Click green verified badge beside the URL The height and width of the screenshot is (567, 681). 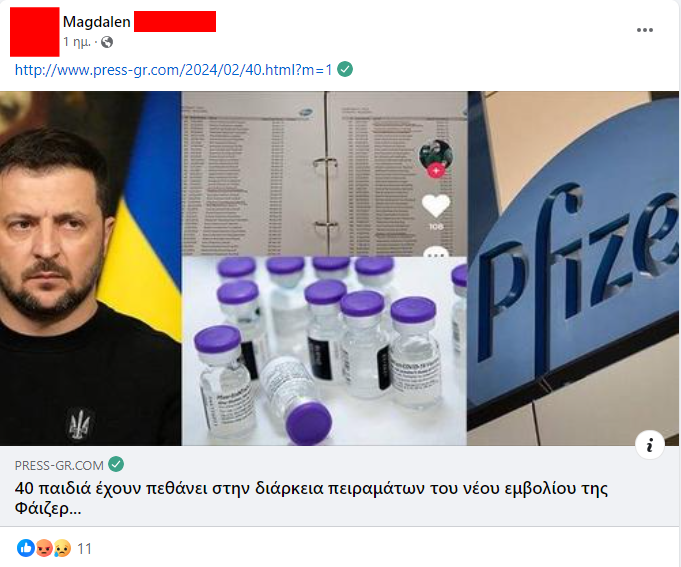click(x=345, y=69)
